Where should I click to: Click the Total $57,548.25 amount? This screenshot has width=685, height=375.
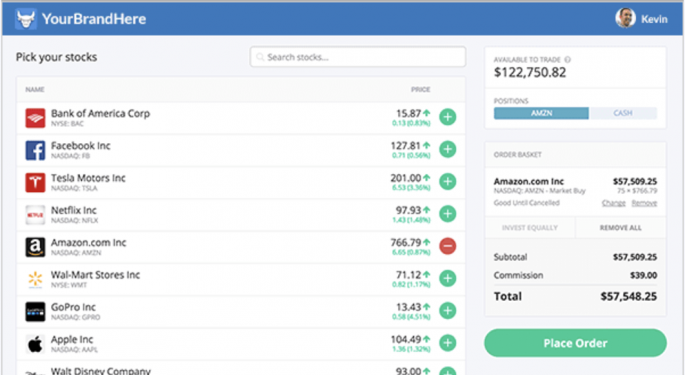point(629,297)
